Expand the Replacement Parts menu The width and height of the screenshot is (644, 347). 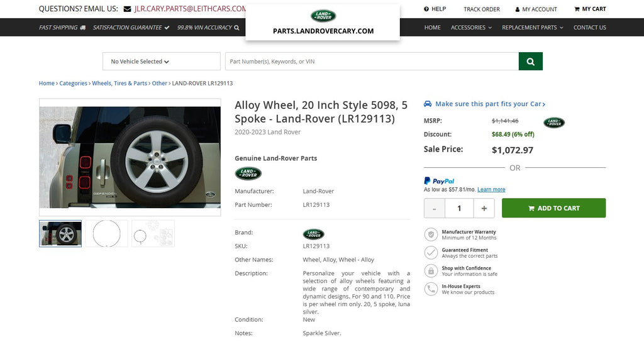point(532,28)
